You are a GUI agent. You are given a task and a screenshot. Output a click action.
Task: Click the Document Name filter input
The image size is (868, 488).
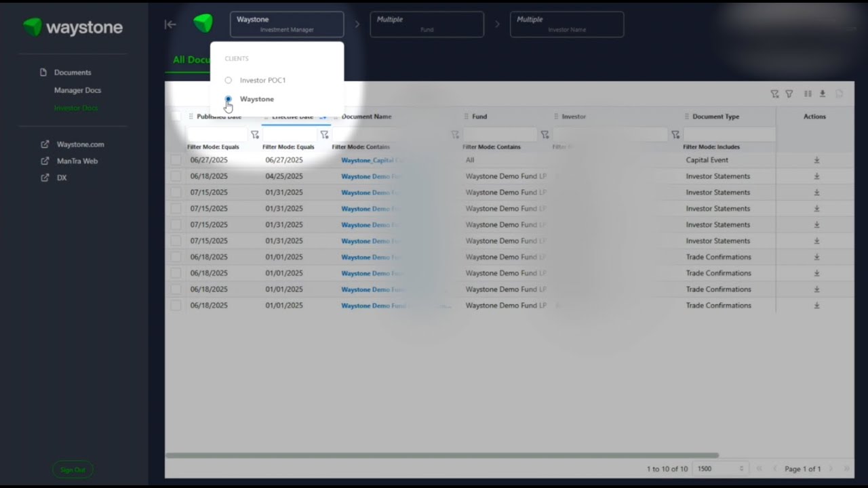[x=390, y=135]
